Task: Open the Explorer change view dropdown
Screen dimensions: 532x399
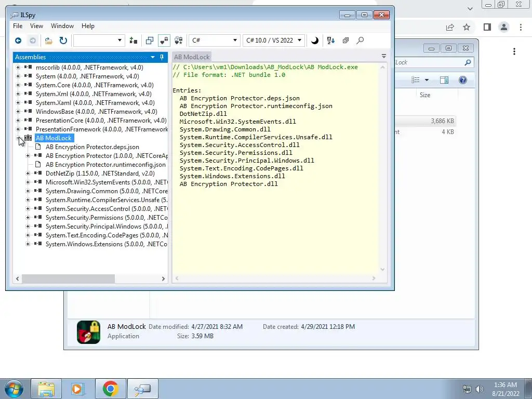Action: coord(427,80)
